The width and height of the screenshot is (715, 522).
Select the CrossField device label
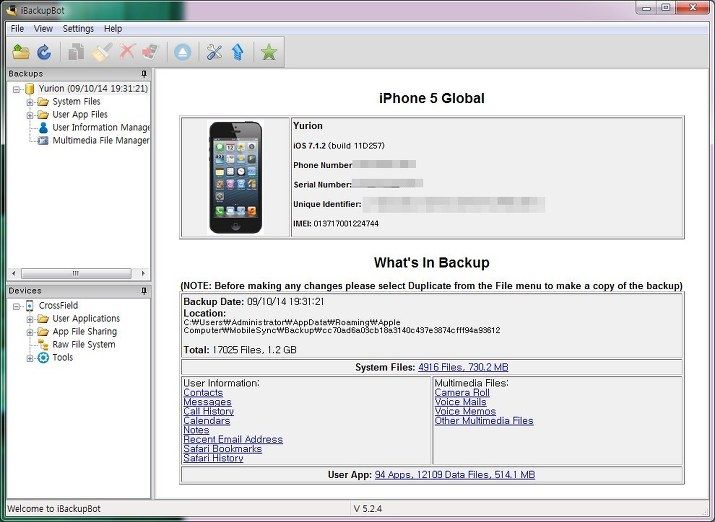[58, 305]
